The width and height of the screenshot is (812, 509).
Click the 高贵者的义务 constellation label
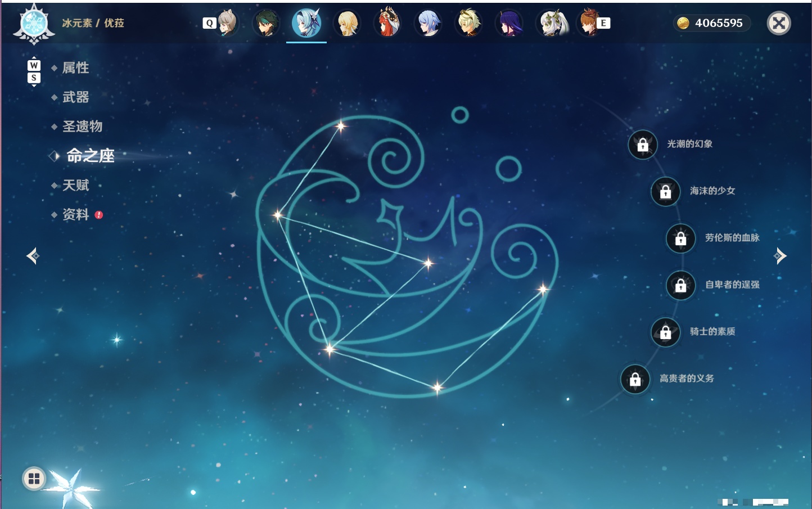[687, 378]
